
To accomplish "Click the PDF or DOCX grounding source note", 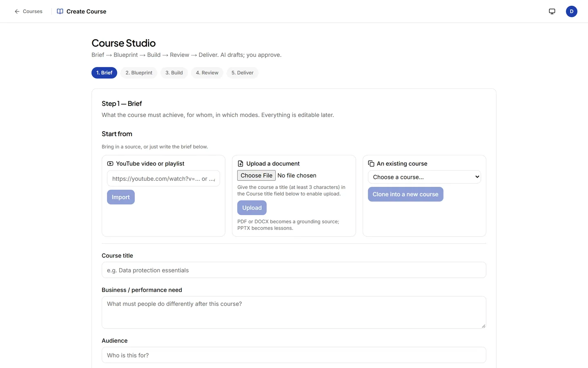I will click(x=288, y=225).
